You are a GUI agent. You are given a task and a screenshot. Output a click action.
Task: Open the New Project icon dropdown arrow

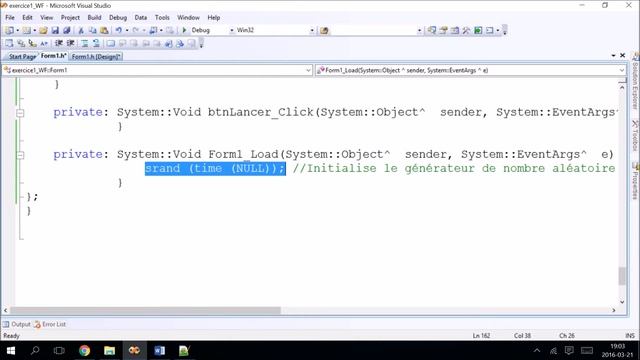(x=18, y=31)
